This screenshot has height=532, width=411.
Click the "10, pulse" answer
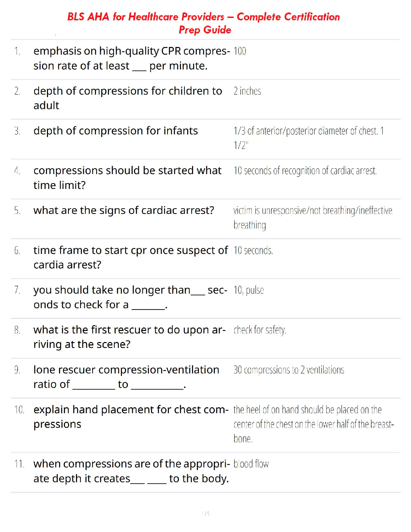[x=249, y=290]
